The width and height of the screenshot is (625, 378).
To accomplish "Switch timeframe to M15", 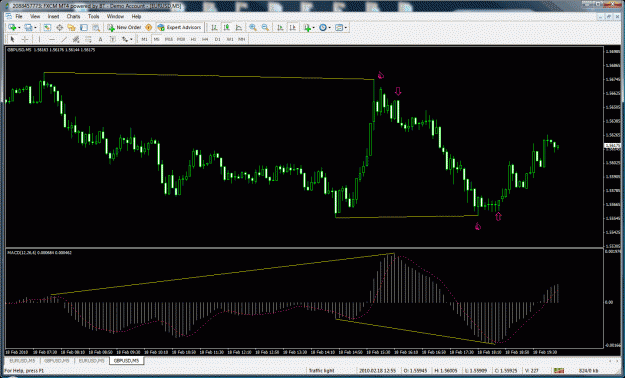I will point(169,39).
